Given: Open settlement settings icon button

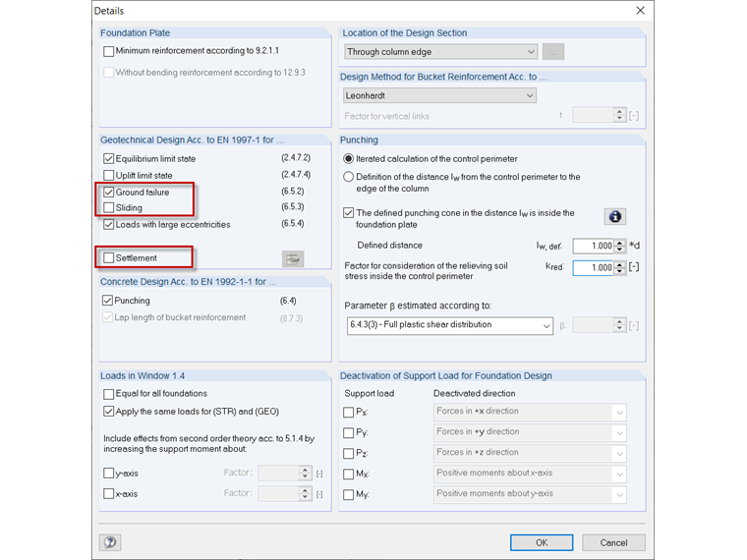Looking at the screenshot, I should [293, 258].
